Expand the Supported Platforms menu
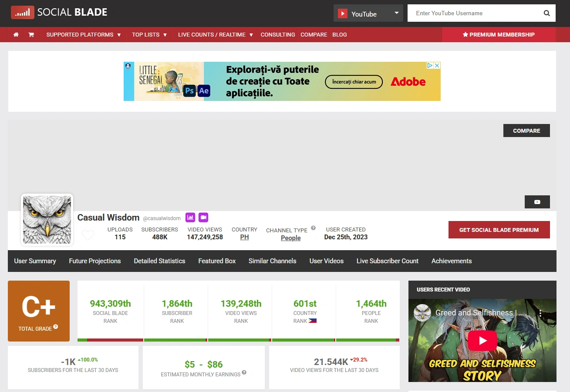The height and width of the screenshot is (392, 570). tap(84, 35)
